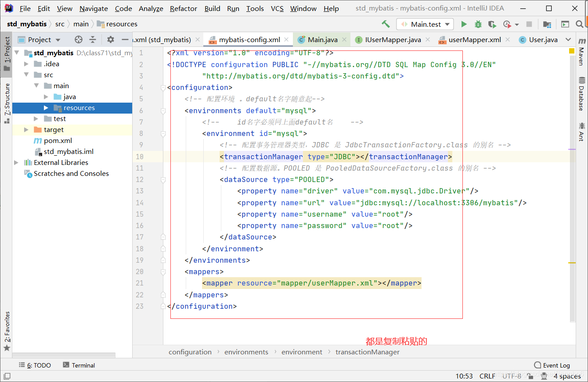Open the VCS menu
Viewport: 588px width, 382px height.
pyautogui.click(x=277, y=8)
